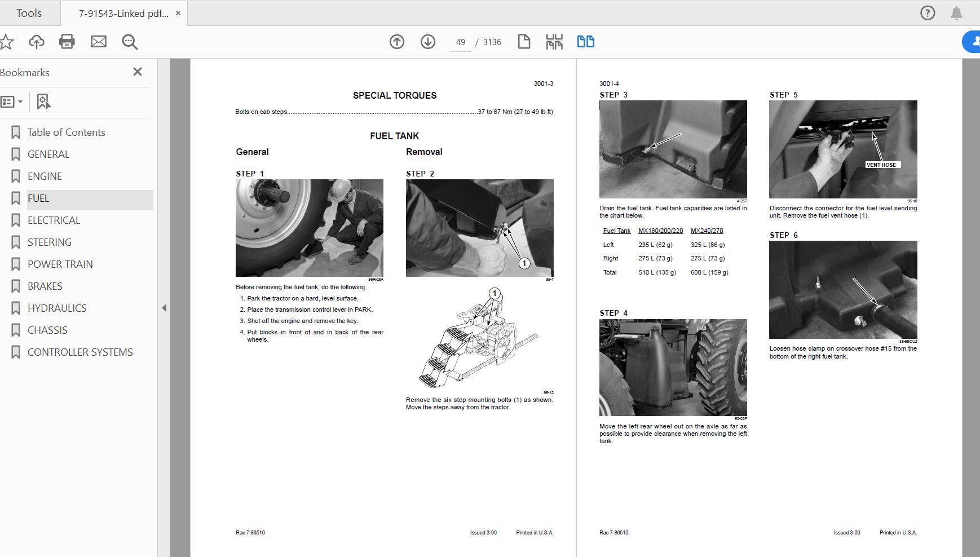
Task: Open the find text magnifier icon
Action: point(130,42)
